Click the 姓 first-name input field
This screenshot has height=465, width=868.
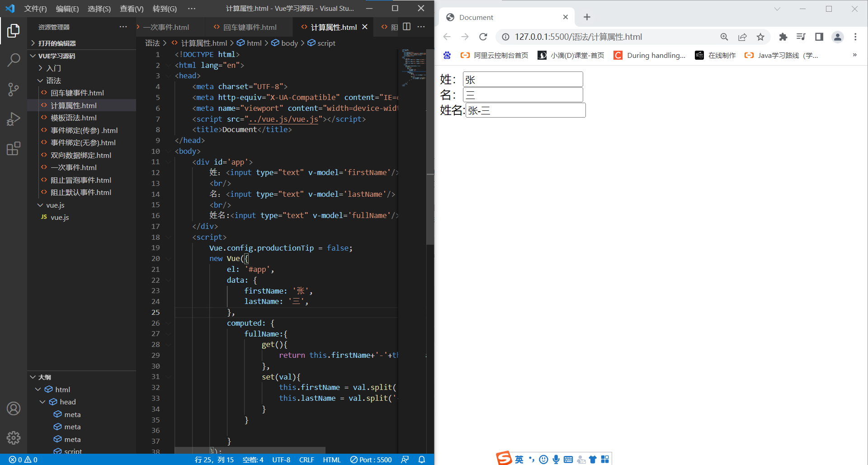coord(523,79)
